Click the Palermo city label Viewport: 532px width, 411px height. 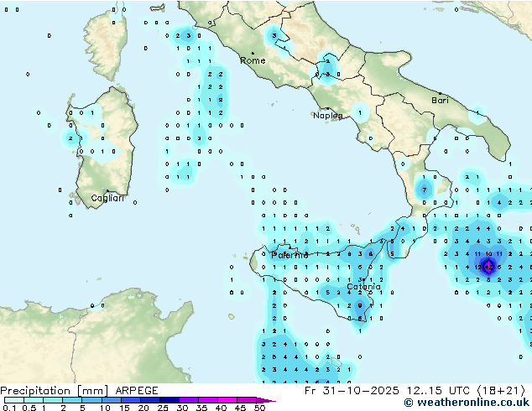(289, 255)
